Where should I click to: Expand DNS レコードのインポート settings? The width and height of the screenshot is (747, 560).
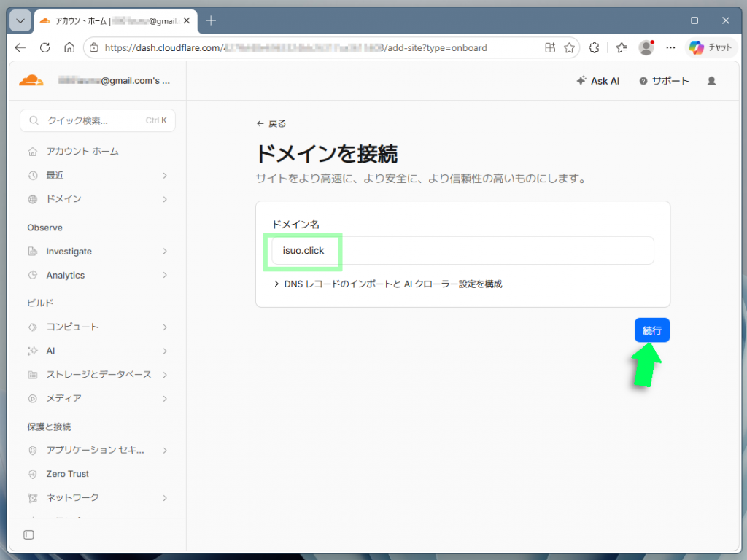388,284
